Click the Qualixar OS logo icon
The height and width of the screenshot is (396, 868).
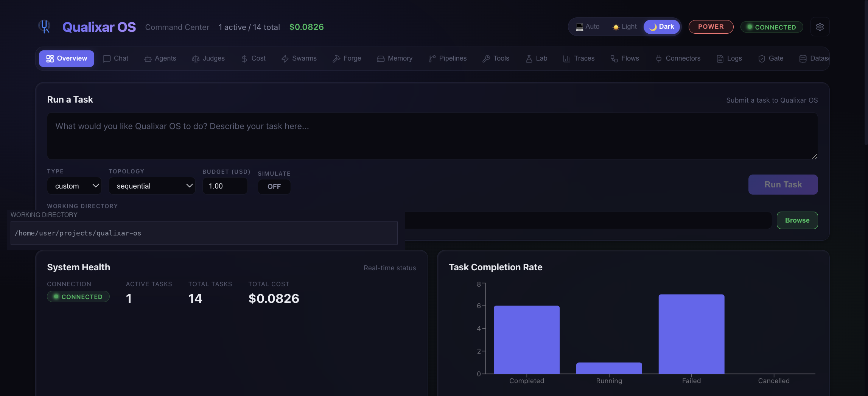(45, 27)
